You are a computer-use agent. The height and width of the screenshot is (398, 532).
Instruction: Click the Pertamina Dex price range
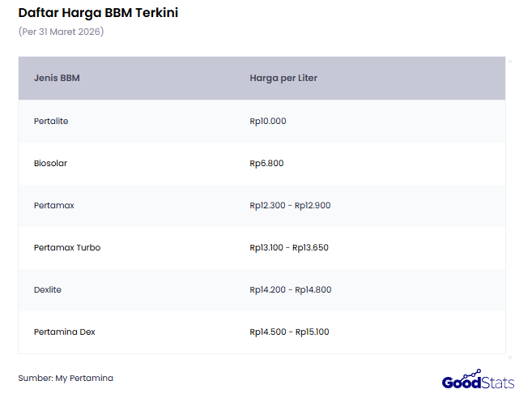click(x=289, y=332)
